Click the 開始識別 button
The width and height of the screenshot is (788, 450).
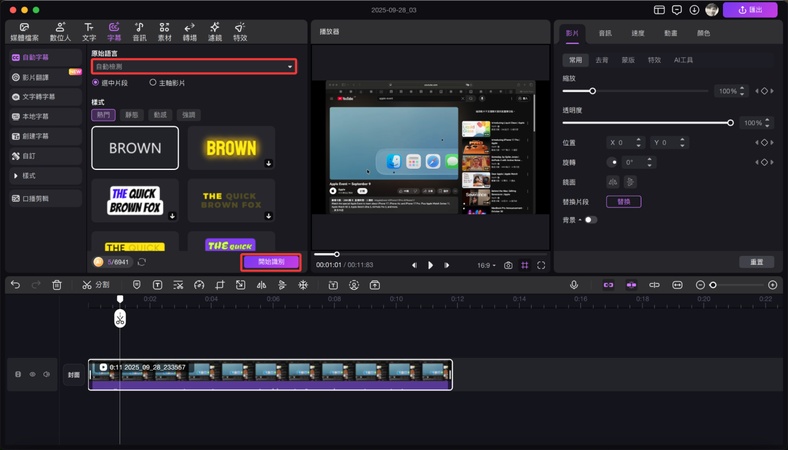coord(270,261)
